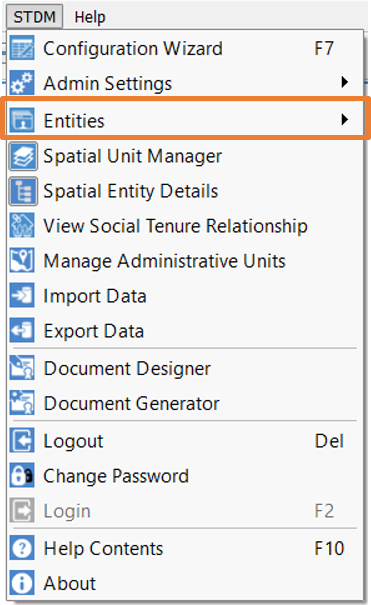Click the View Social Tenure Relationship icon
Screen dimensions: 371x605
point(22,226)
